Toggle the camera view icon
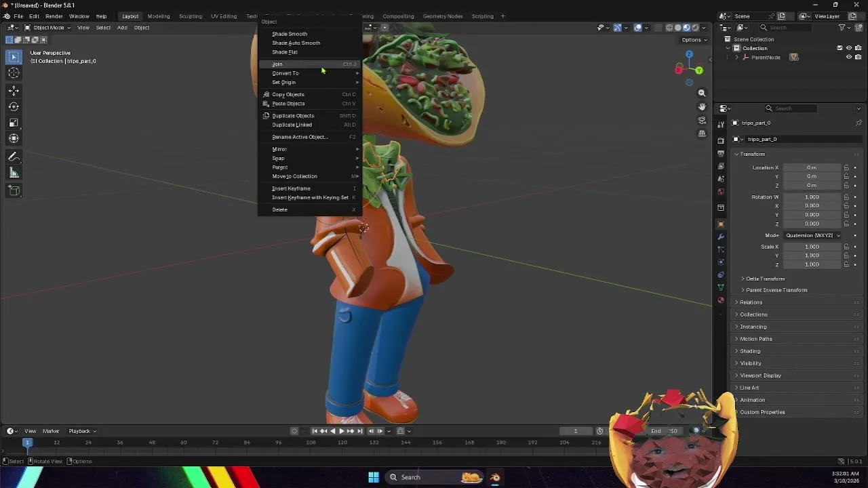Image resolution: width=868 pixels, height=488 pixels. (702, 121)
